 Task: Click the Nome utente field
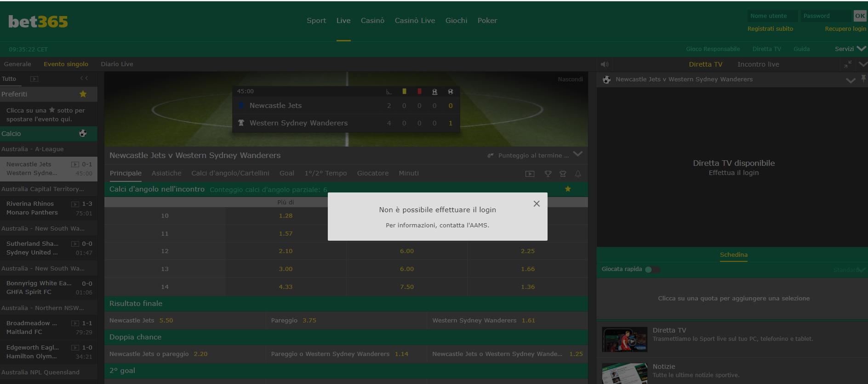773,16
